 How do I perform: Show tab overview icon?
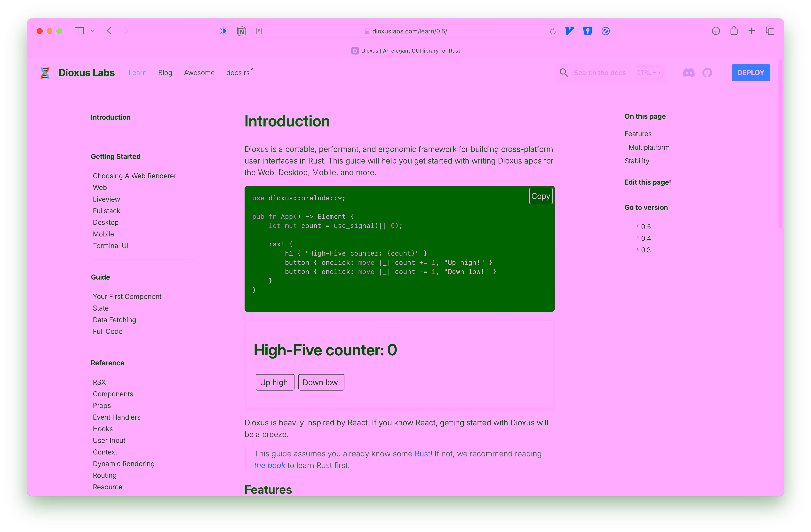coord(770,31)
